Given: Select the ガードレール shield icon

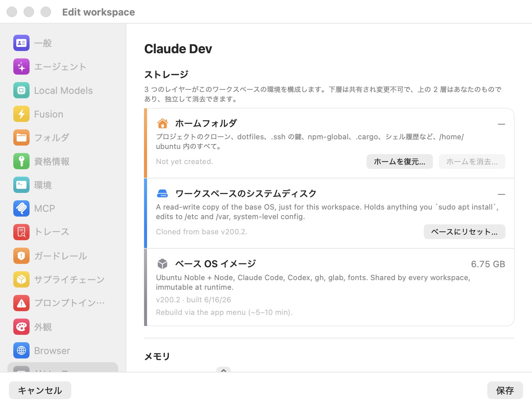Looking at the screenshot, I should (21, 256).
